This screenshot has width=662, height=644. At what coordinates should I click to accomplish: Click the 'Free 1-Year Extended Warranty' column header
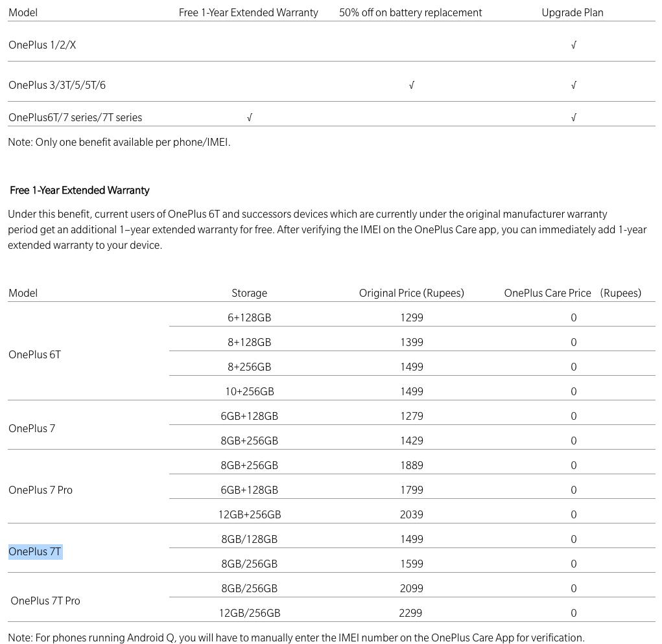248,13
